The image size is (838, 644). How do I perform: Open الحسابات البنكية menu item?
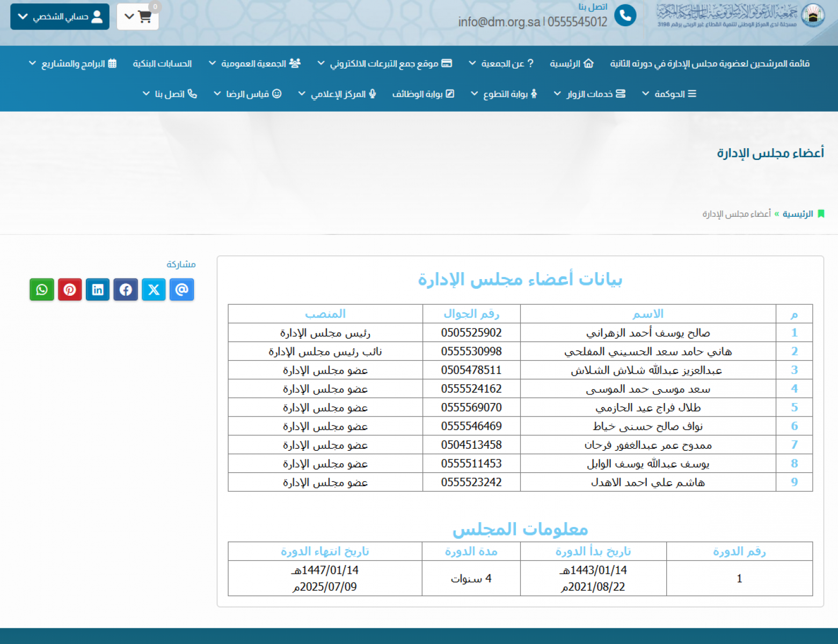click(162, 63)
